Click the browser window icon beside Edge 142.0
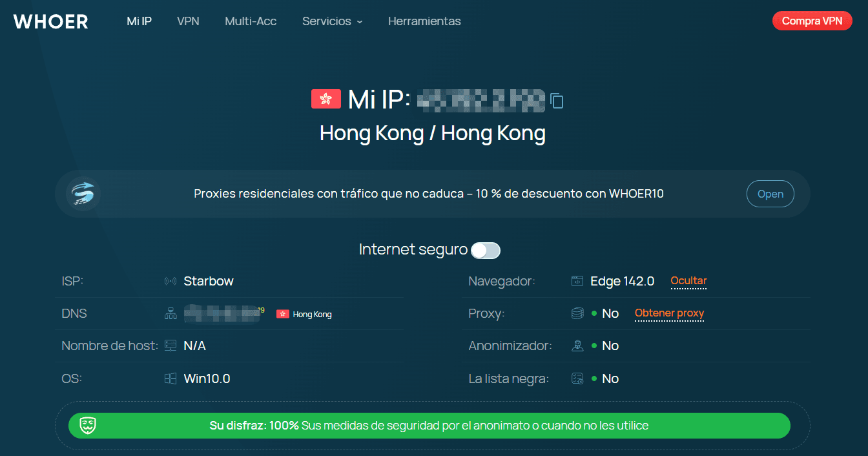This screenshot has width=868, height=456. 577,282
